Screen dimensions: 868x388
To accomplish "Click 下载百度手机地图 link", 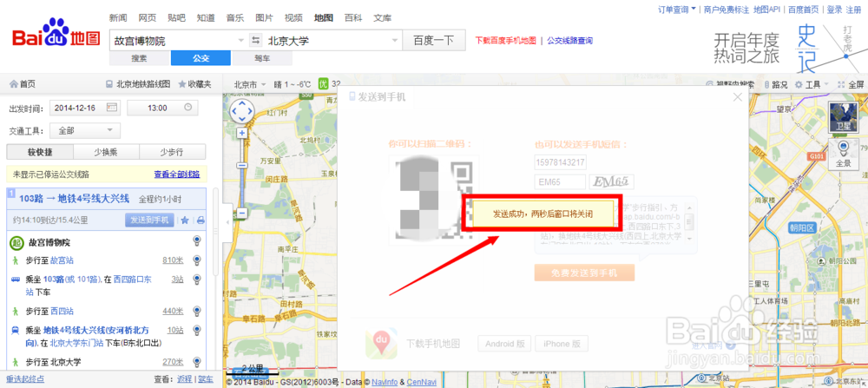I will [506, 41].
